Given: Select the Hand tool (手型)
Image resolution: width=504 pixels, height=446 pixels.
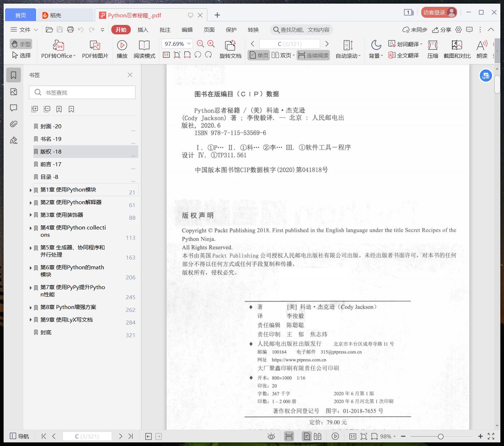Looking at the screenshot, I should pyautogui.click(x=21, y=44).
